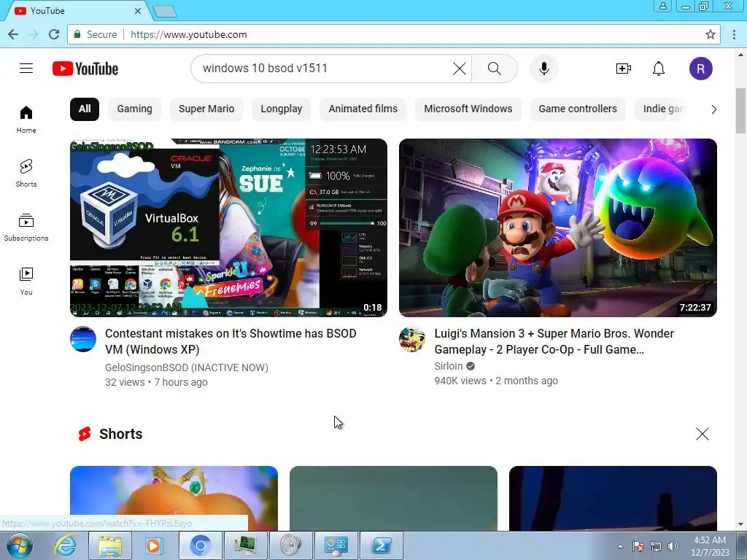Show more filter chips with right arrow

(713, 109)
